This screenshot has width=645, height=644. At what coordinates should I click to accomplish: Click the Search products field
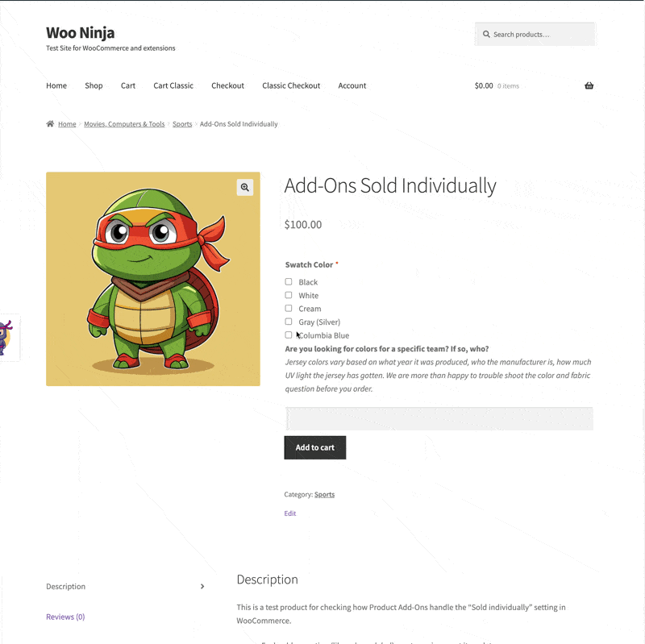tap(540, 35)
